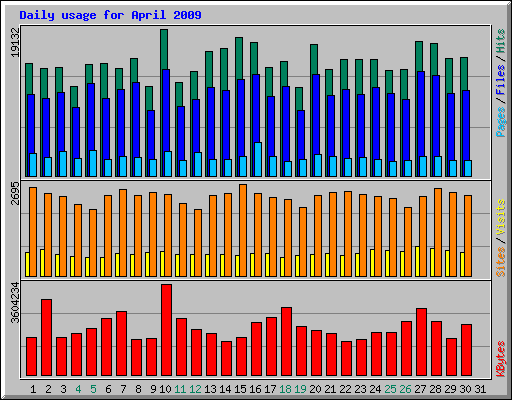Click green day 4 label
The height and width of the screenshot is (400, 512).
(78, 389)
